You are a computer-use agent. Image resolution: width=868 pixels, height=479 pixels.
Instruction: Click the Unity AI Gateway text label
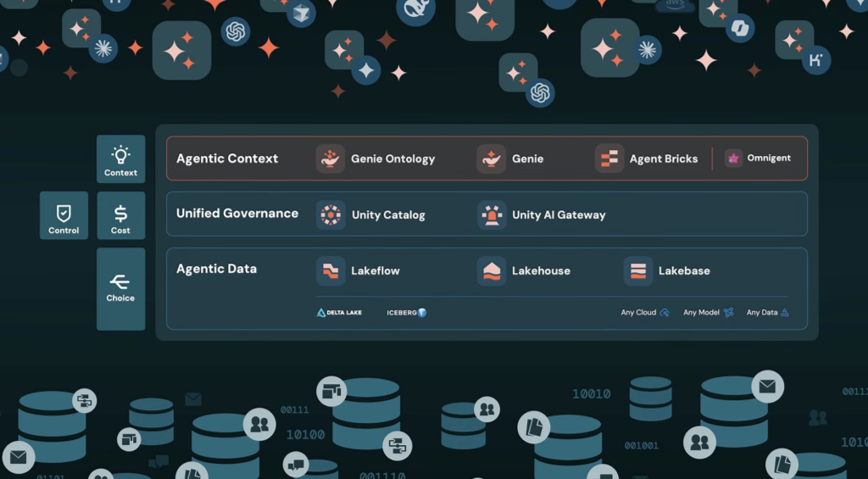coord(559,215)
